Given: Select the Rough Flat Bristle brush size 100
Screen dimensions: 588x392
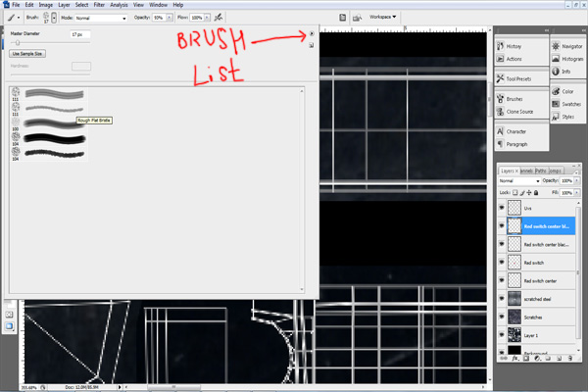Looking at the screenshot, I should 48,123.
